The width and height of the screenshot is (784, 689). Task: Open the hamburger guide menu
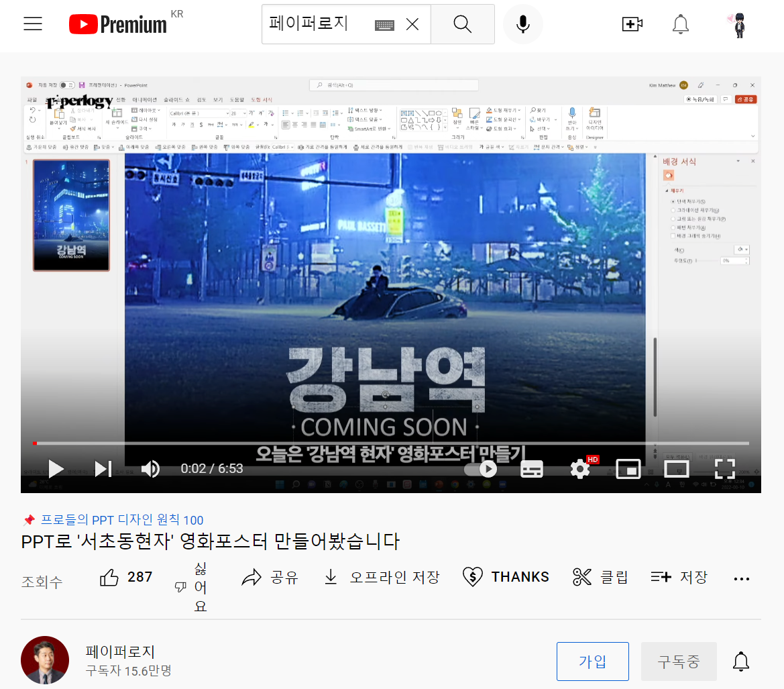(33, 24)
